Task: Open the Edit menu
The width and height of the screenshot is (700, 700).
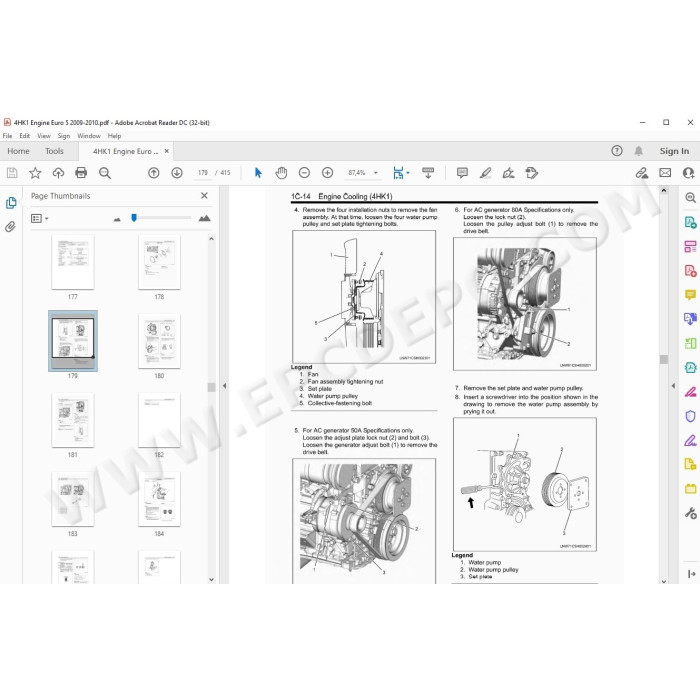Action: (25, 136)
